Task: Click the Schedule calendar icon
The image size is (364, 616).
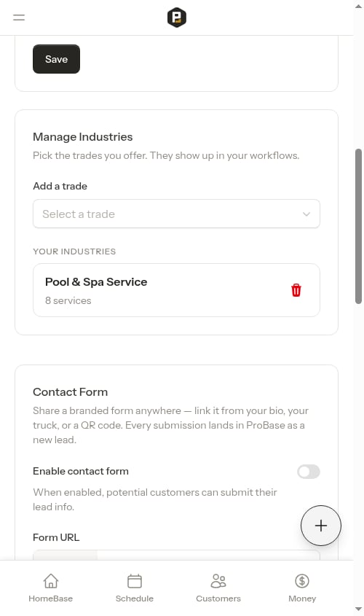Action: (x=135, y=580)
